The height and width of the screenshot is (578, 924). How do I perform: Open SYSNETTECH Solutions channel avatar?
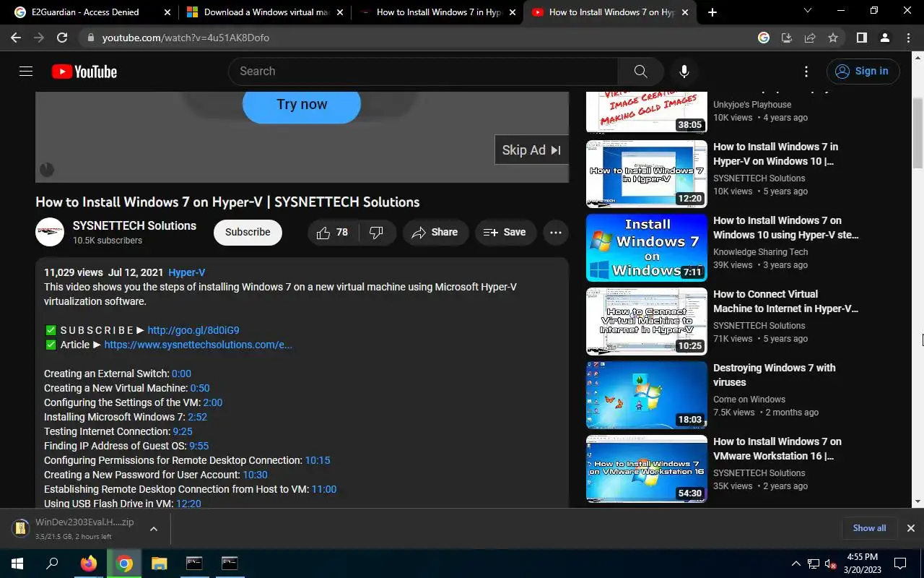tap(50, 232)
